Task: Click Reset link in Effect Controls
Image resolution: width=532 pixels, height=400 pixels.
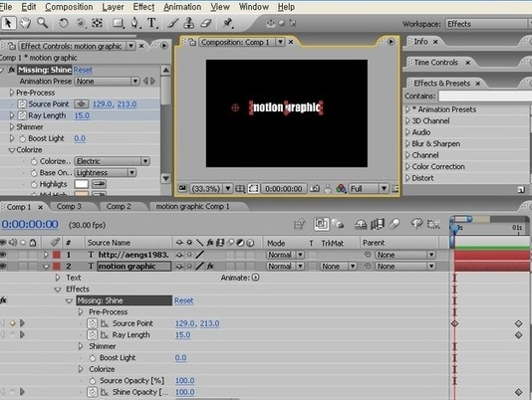Action: tap(83, 70)
